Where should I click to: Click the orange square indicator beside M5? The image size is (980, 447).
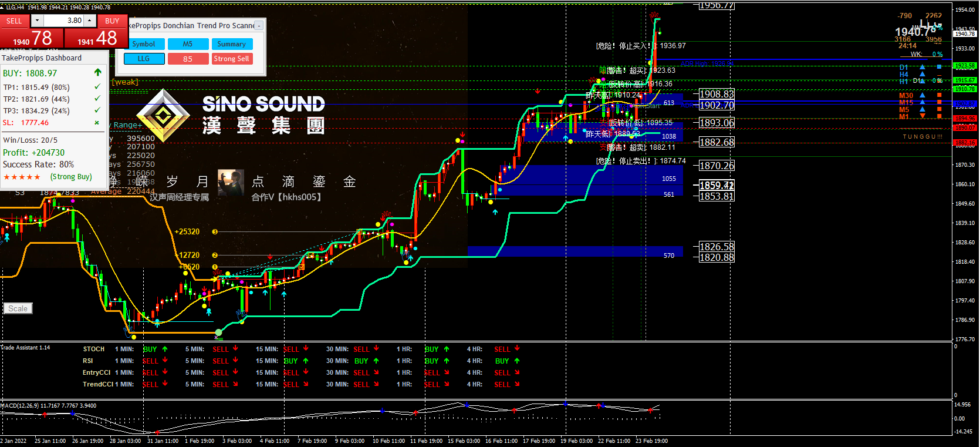tap(939, 109)
